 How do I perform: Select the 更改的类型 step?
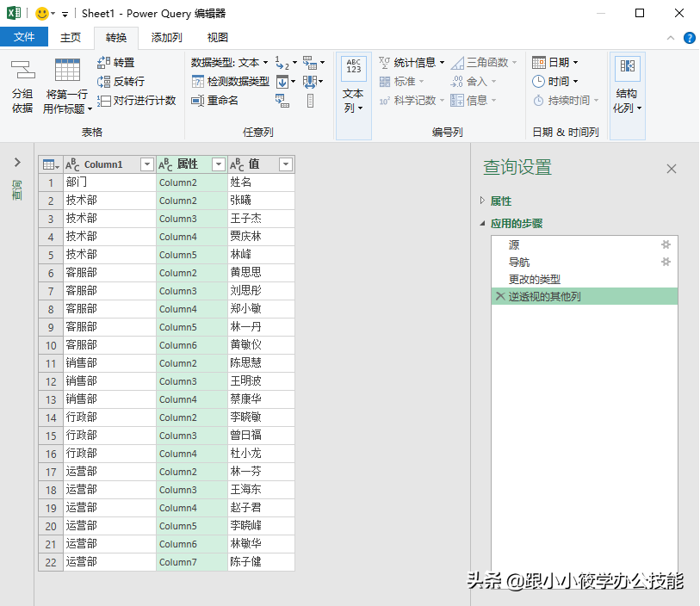coord(585,280)
